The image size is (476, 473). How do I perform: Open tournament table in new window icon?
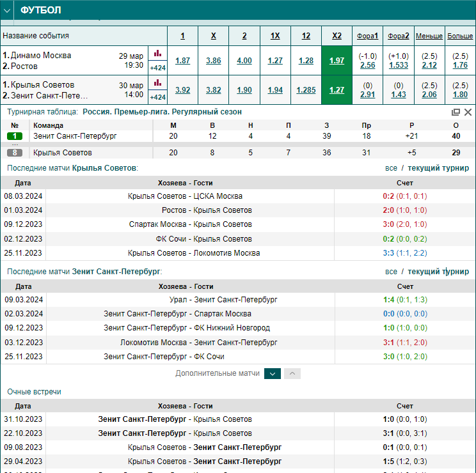[x=456, y=112]
